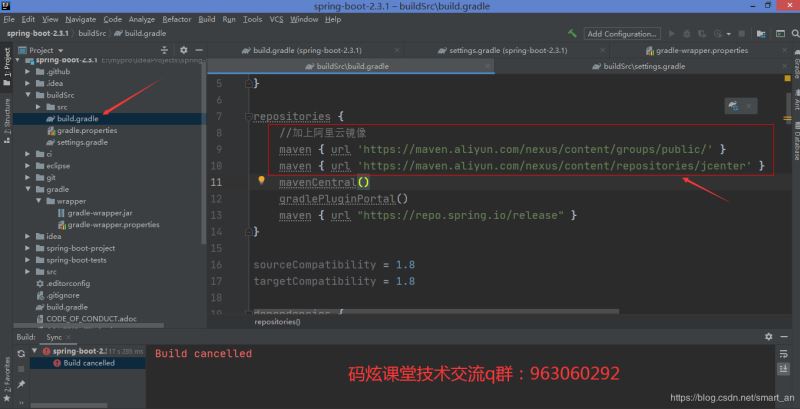Viewport: 800px width, 409px height.
Task: Click the editor horizontal scrollbar
Action: coord(436,311)
